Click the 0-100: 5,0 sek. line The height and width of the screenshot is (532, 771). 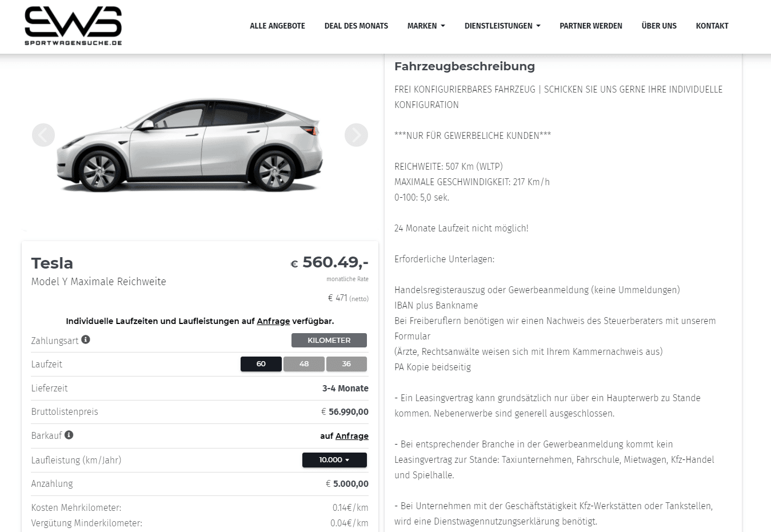[x=422, y=197]
